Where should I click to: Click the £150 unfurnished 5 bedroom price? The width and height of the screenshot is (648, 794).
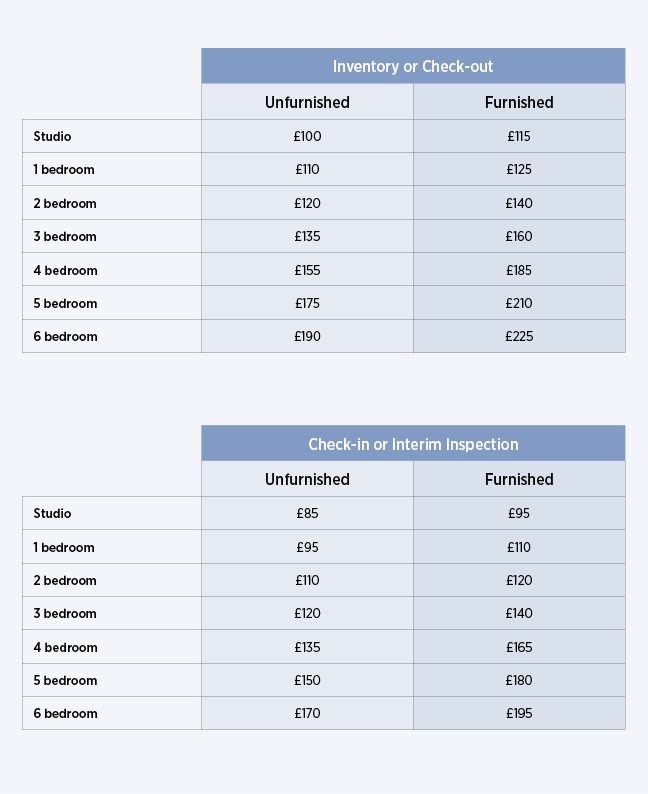307,680
